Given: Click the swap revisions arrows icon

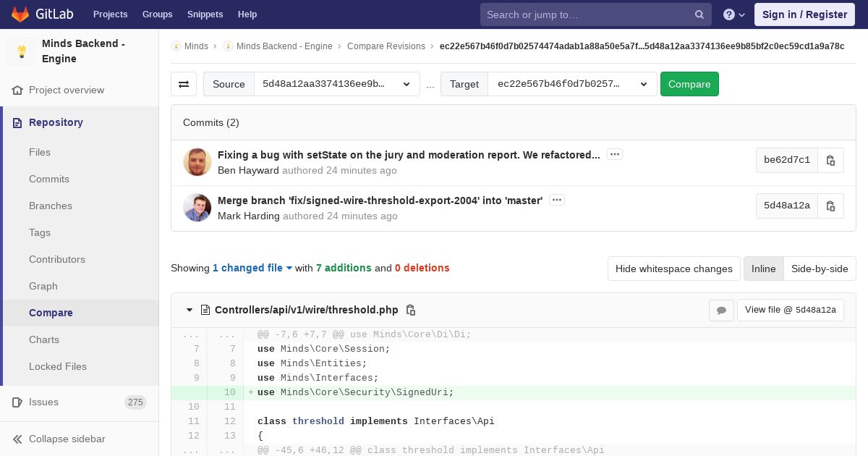Looking at the screenshot, I should point(184,84).
